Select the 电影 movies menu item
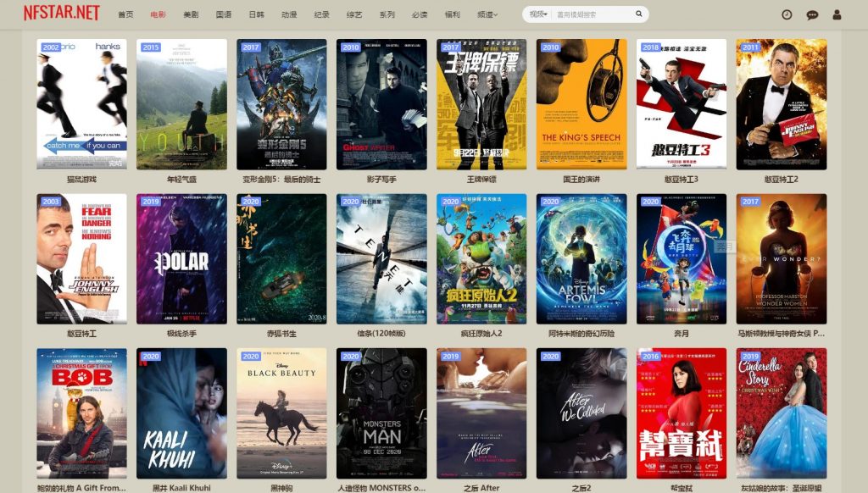This screenshot has width=868, height=493. click(x=159, y=14)
